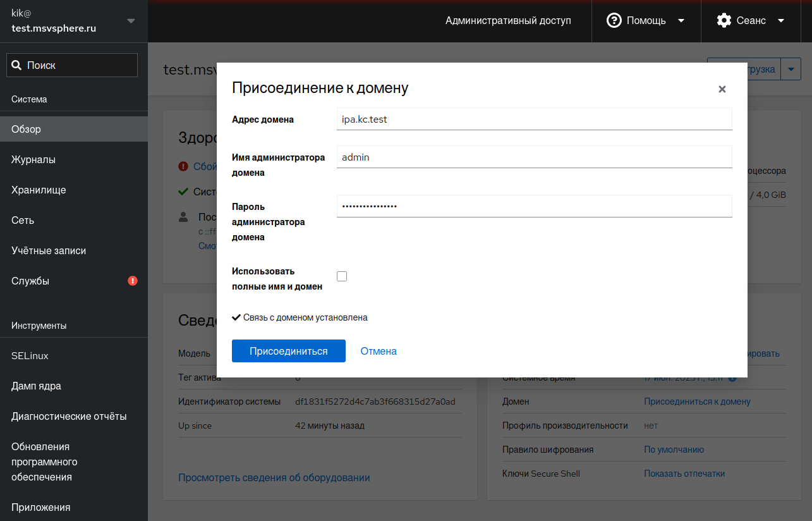Enable the use full name and domain checkbox
Image resolution: width=812 pixels, height=521 pixels.
(342, 276)
